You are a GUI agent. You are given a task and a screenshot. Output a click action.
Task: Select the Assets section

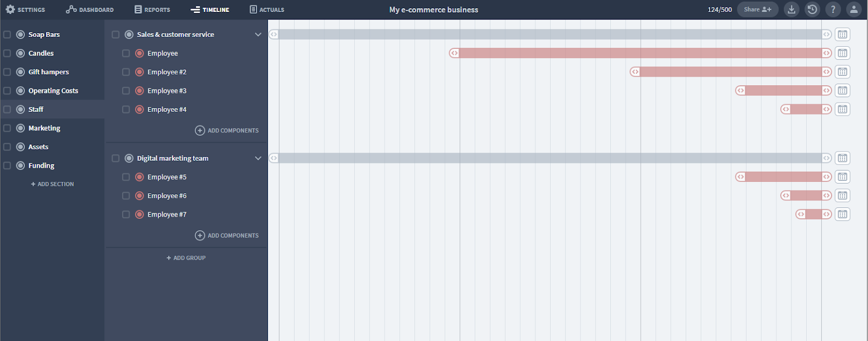click(x=39, y=147)
